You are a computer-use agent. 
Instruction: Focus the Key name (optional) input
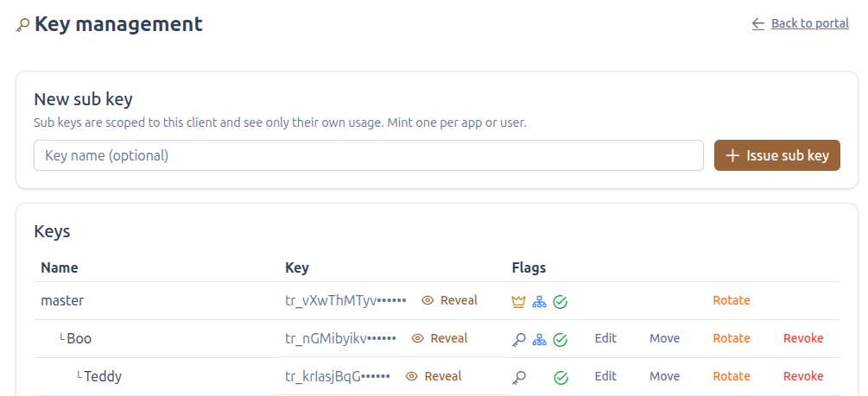pyautogui.click(x=369, y=155)
